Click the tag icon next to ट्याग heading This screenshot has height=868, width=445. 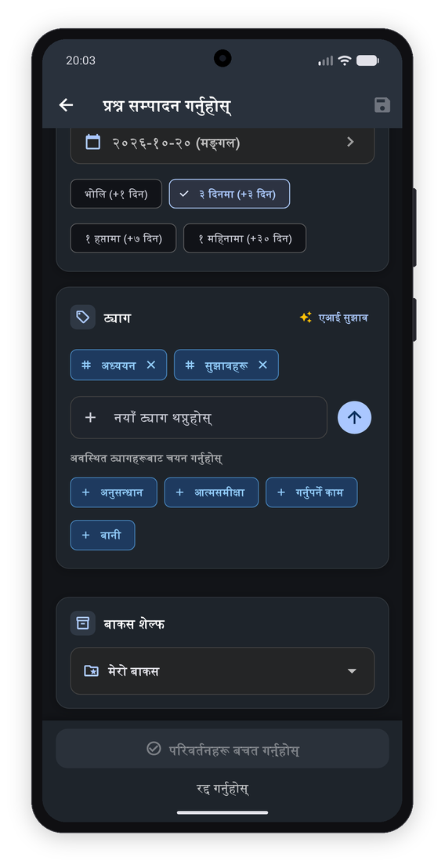pos(83,318)
